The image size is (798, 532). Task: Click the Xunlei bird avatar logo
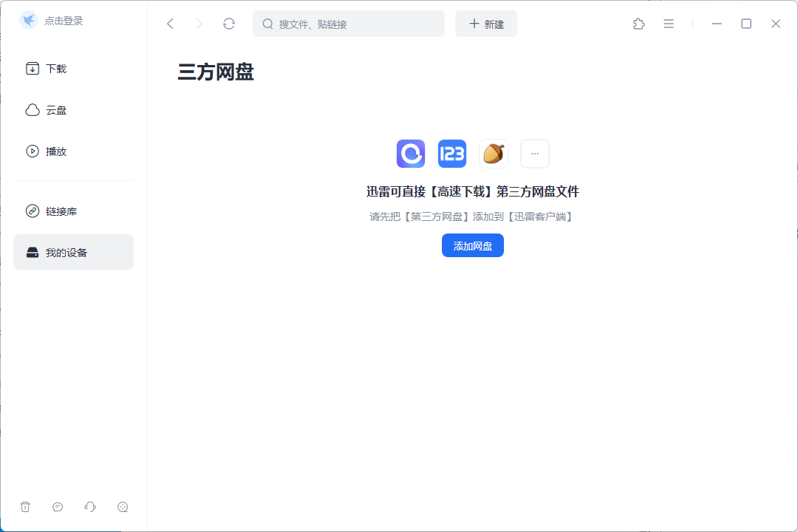click(x=29, y=21)
